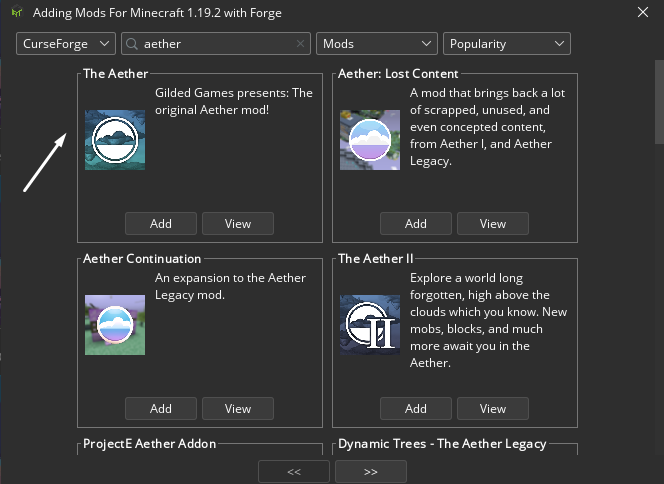
Task: Click The Aether II mod icon
Action: [x=370, y=325]
